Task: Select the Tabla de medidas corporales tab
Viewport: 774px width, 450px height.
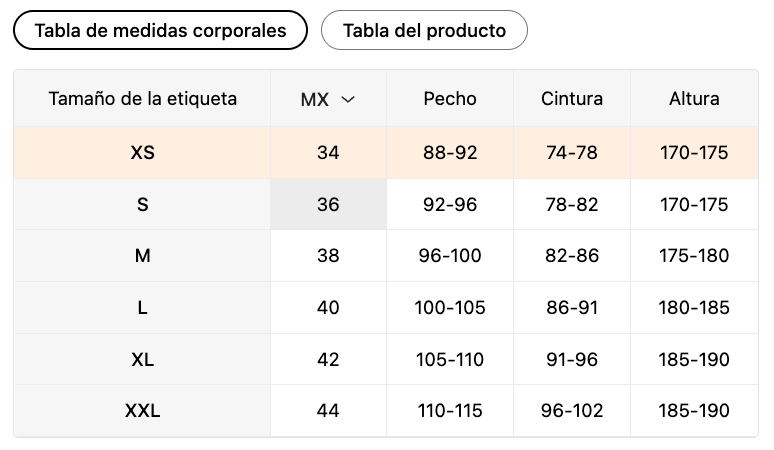Action: 160,30
